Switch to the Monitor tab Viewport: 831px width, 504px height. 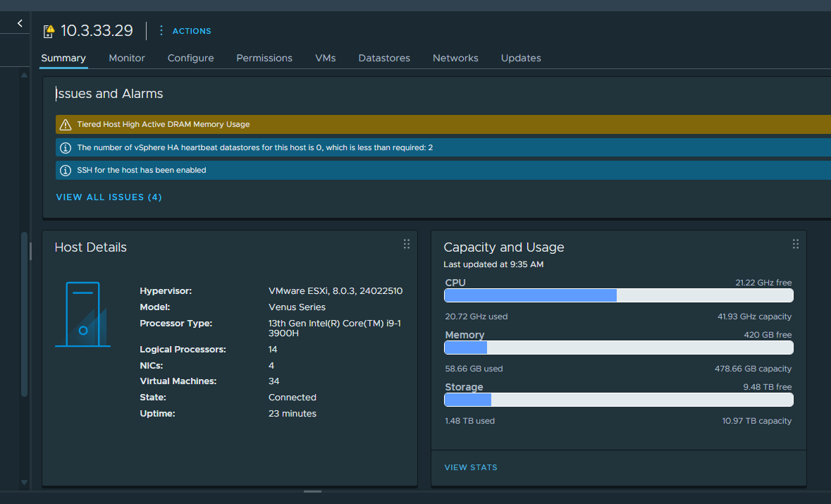click(x=127, y=58)
